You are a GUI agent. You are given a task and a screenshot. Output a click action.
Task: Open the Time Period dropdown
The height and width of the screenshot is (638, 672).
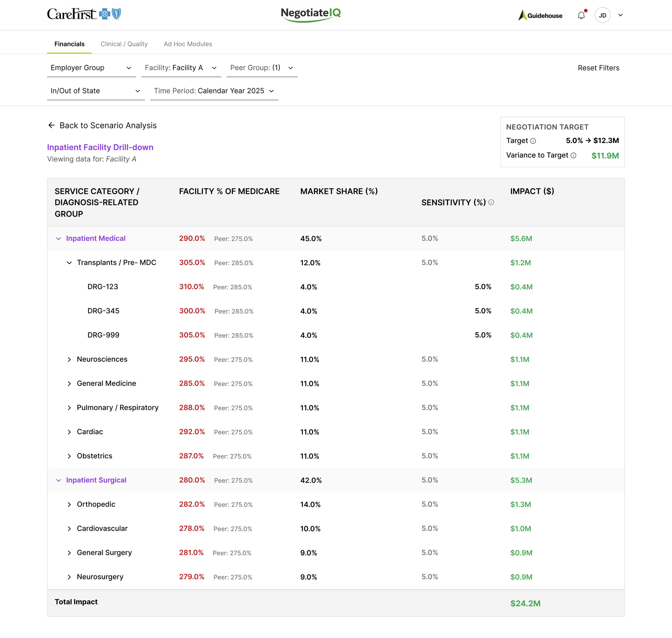click(214, 91)
